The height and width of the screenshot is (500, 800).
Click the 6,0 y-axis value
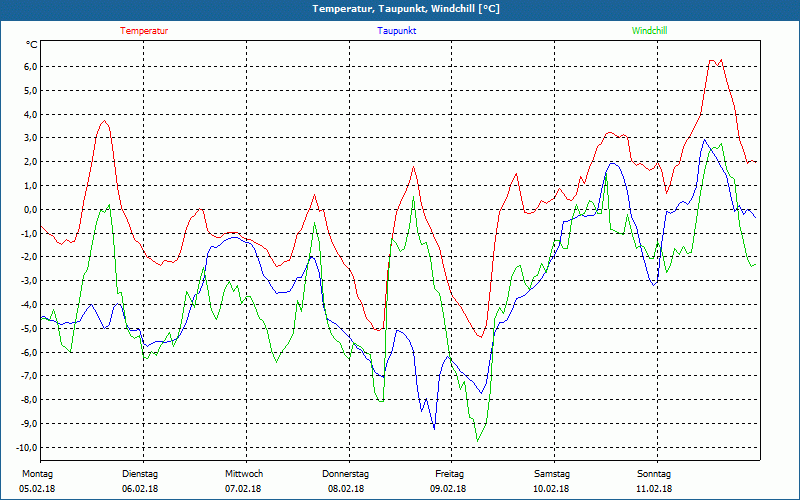pos(29,67)
